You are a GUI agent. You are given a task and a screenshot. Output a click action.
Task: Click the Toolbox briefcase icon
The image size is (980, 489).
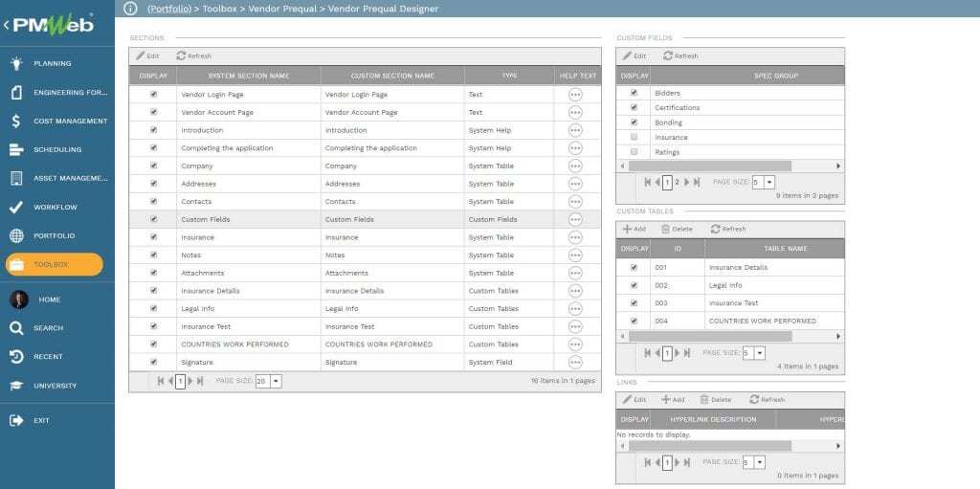(x=17, y=264)
